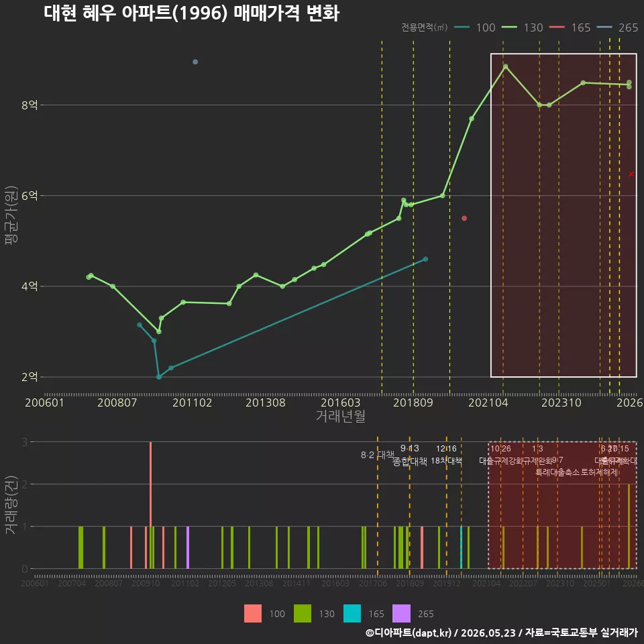Click the '종합대책' annotation text
This screenshot has width=644, height=644.
pyautogui.click(x=409, y=462)
